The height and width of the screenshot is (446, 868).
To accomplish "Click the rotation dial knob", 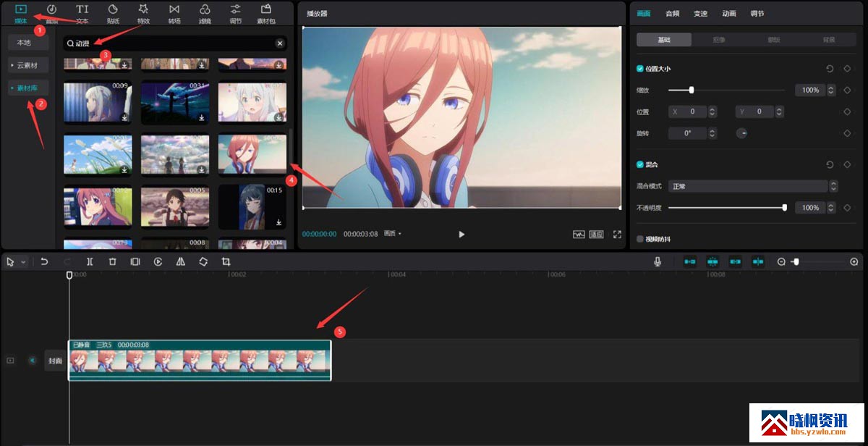I will [x=741, y=133].
